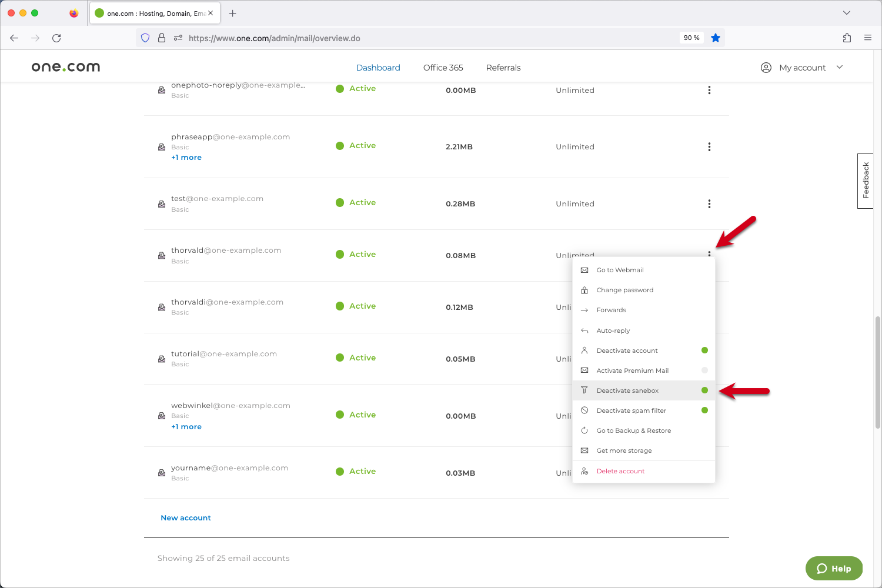Screen dimensions: 882x588
Task: Open the green Help chat button
Action: (x=833, y=569)
